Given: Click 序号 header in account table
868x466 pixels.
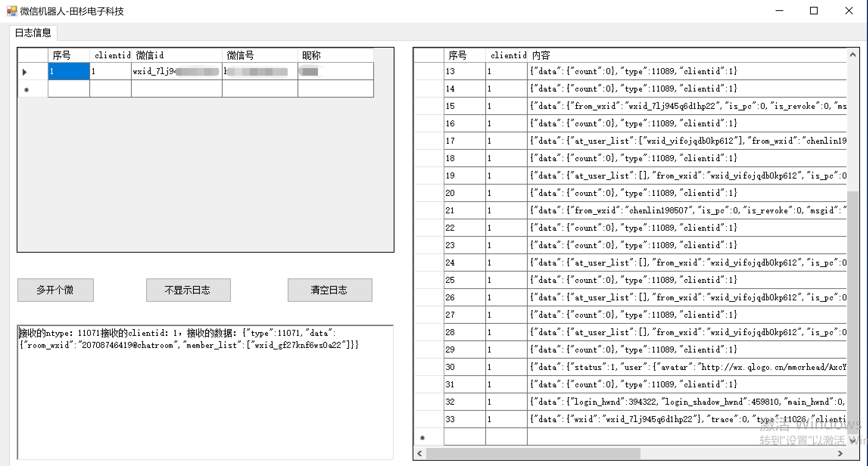Looking at the screenshot, I should [x=69, y=56].
